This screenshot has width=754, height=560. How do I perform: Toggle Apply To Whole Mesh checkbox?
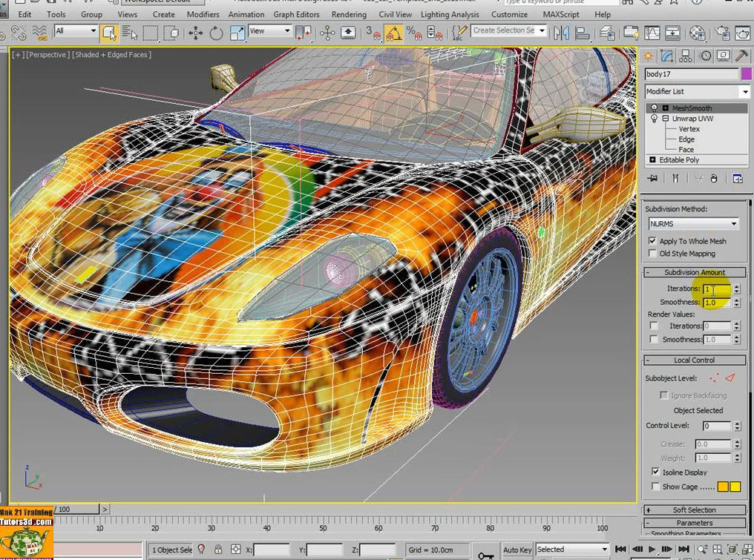pyautogui.click(x=652, y=241)
